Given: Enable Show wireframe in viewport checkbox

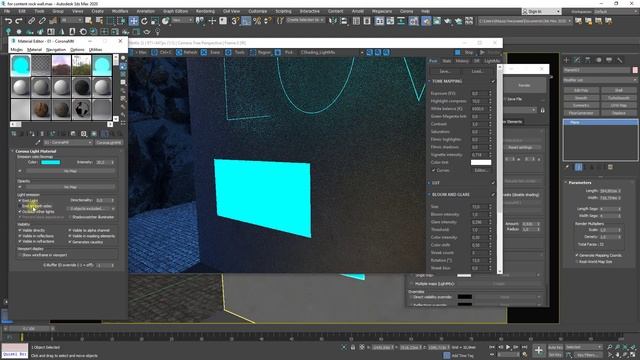Looking at the screenshot, I should pos(20,255).
